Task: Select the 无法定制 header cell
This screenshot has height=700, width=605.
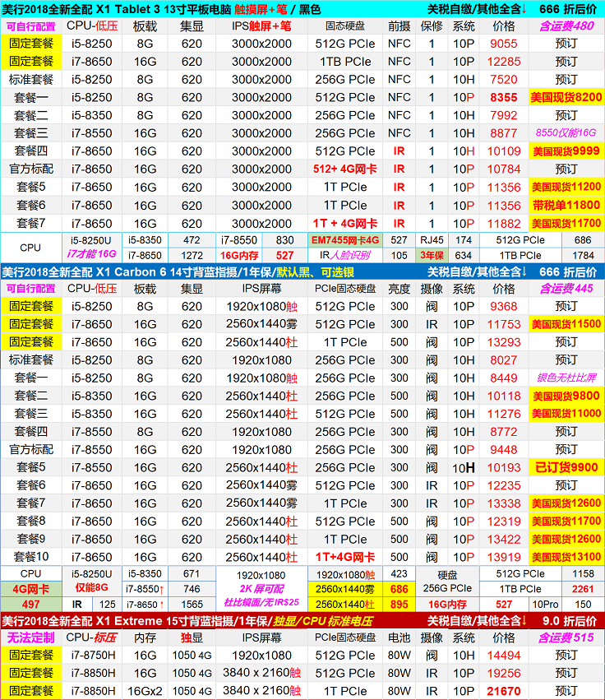Action: (x=30, y=638)
